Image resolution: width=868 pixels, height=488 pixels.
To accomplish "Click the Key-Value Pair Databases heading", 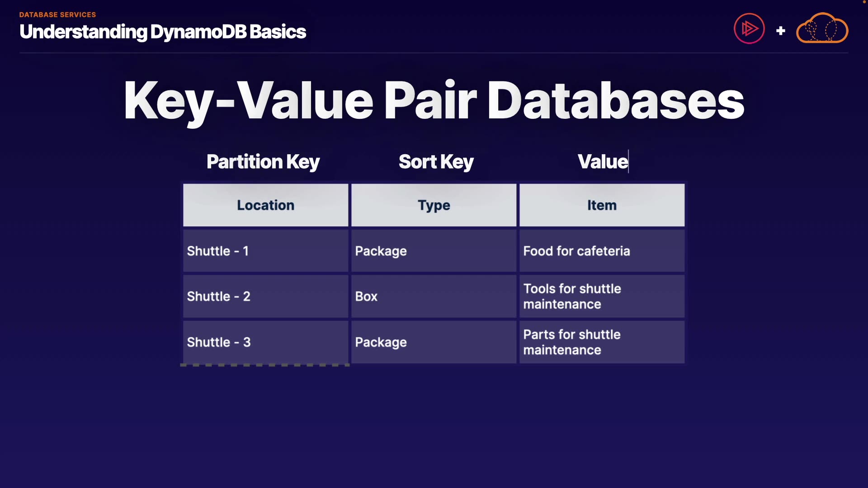I will pos(434,100).
